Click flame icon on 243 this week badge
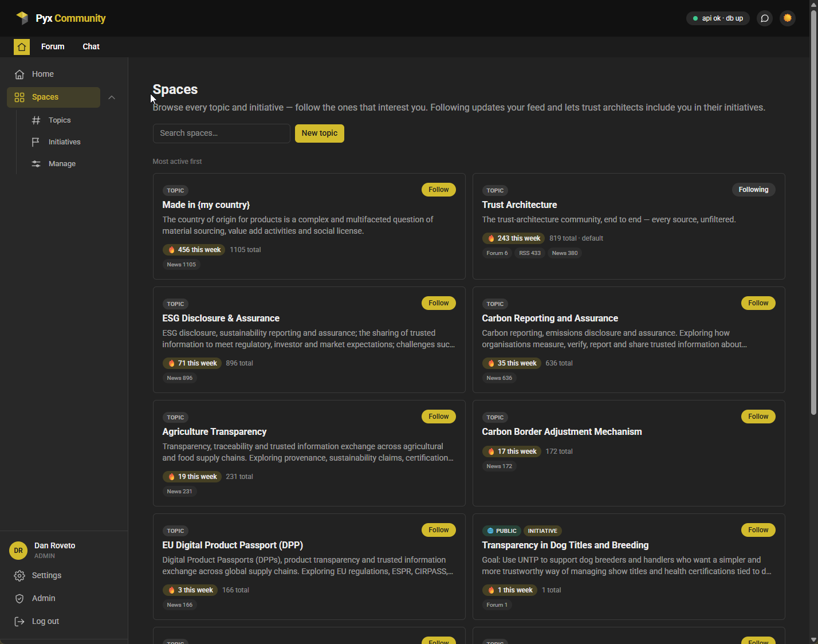 (491, 238)
